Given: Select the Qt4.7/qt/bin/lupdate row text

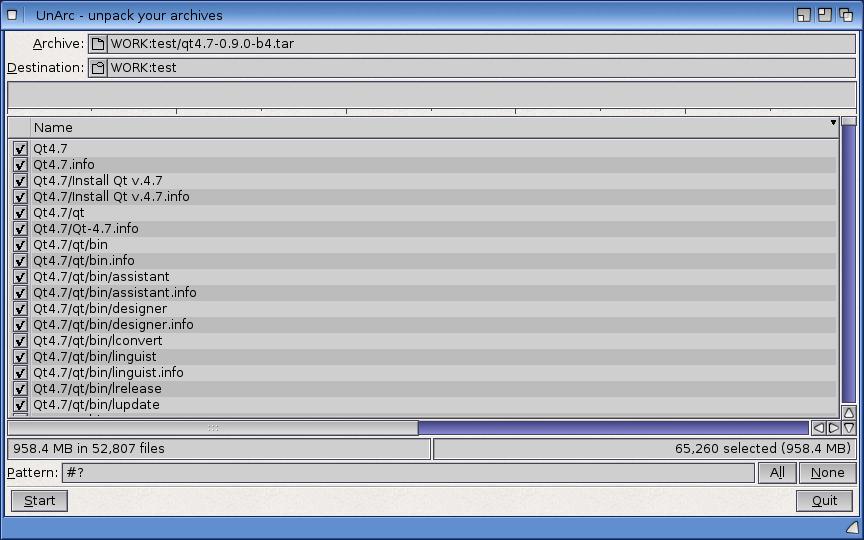Looking at the screenshot, I should click(96, 404).
